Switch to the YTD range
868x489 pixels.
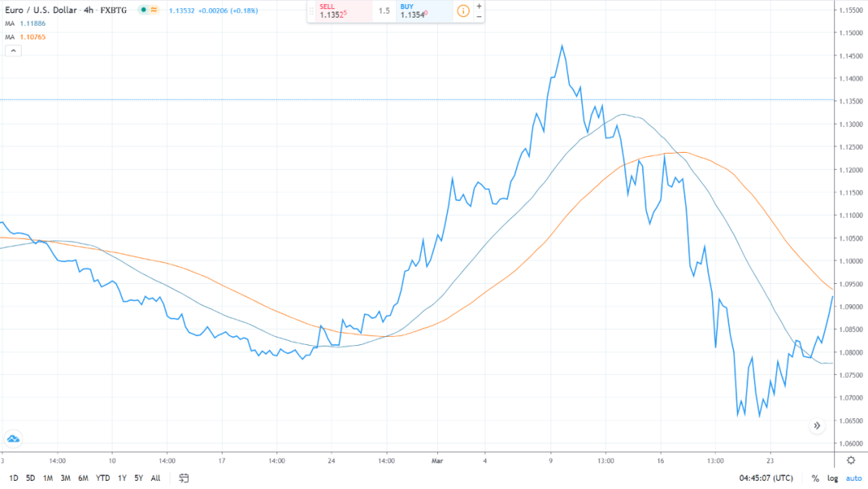pos(103,478)
